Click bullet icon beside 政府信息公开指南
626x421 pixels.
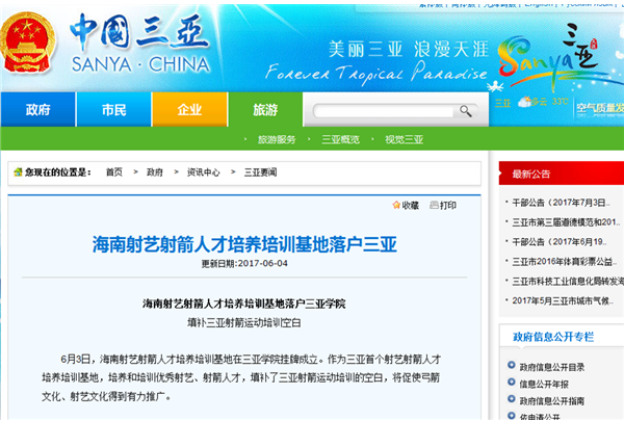511,399
